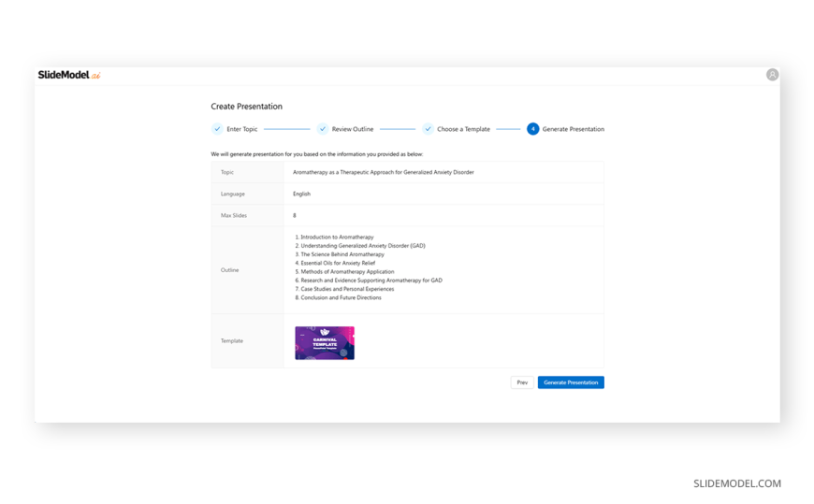
Task: Click outline item Conclusion and Future Directions
Action: click(340, 297)
